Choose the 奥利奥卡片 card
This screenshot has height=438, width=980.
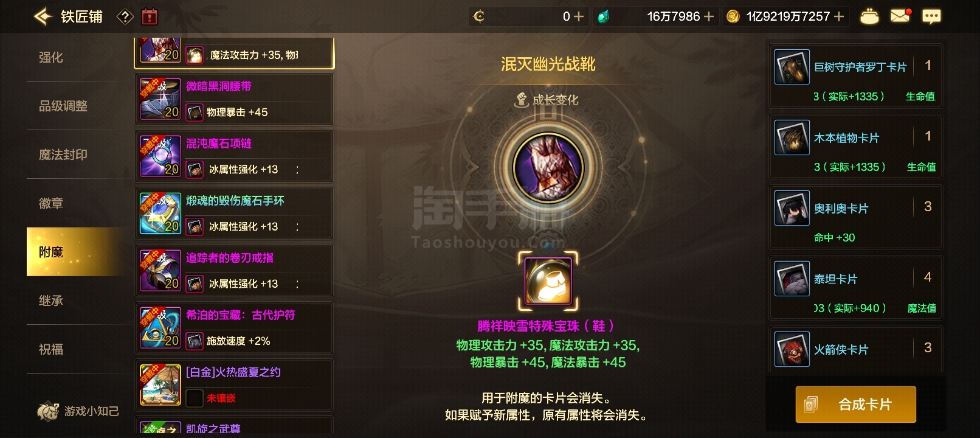(x=856, y=218)
